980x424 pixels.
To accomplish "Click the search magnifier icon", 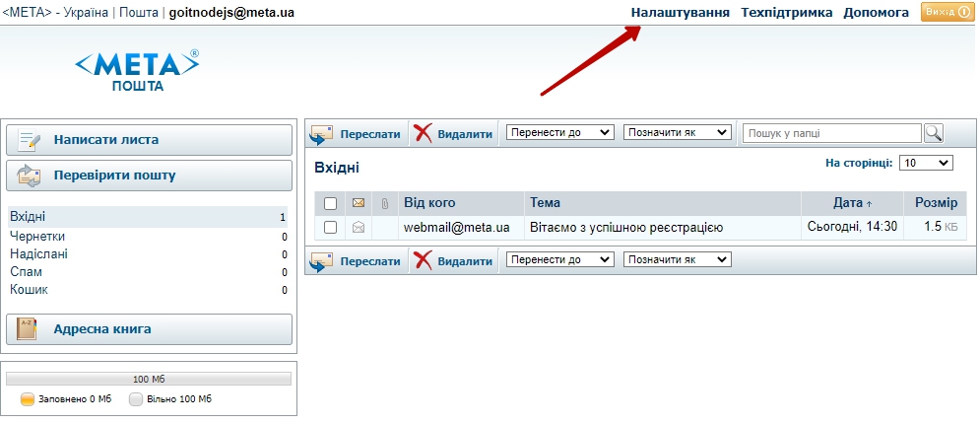I will 933,133.
